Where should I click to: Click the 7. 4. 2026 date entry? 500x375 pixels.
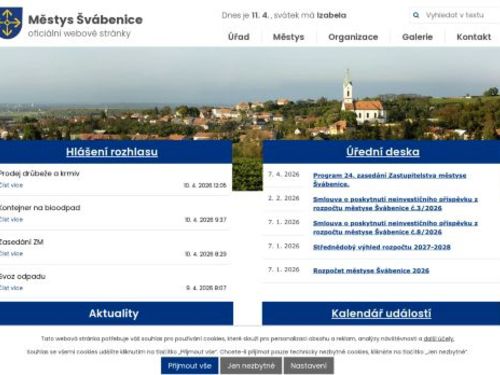click(x=284, y=174)
